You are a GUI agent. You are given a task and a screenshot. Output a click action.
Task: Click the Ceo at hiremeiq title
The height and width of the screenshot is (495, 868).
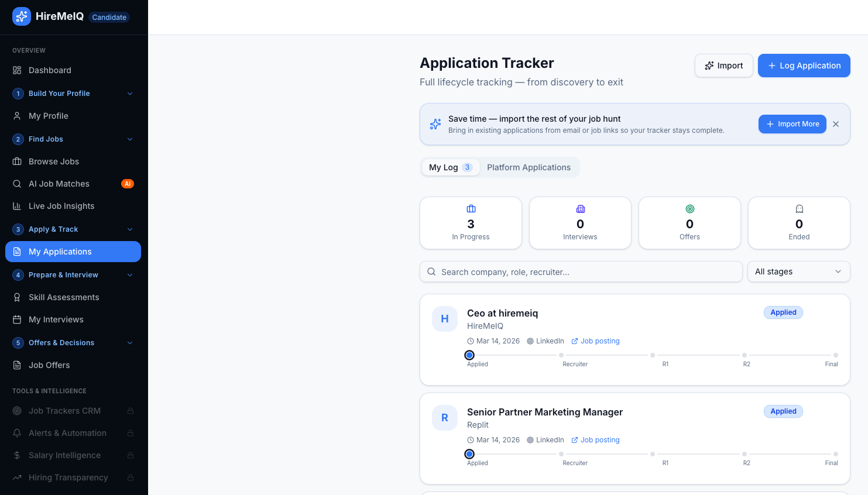coord(502,313)
